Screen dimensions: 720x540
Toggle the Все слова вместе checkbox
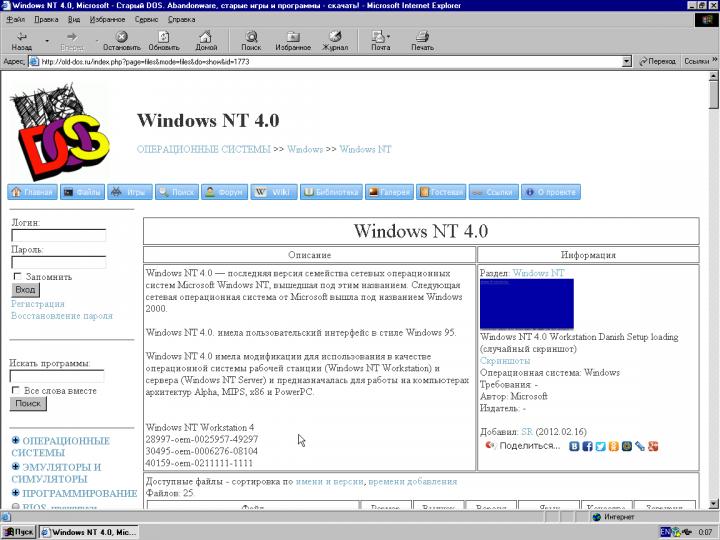(x=16, y=390)
